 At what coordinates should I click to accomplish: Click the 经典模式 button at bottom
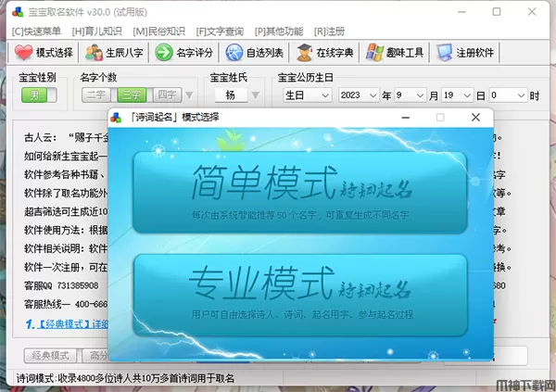[x=50, y=356]
